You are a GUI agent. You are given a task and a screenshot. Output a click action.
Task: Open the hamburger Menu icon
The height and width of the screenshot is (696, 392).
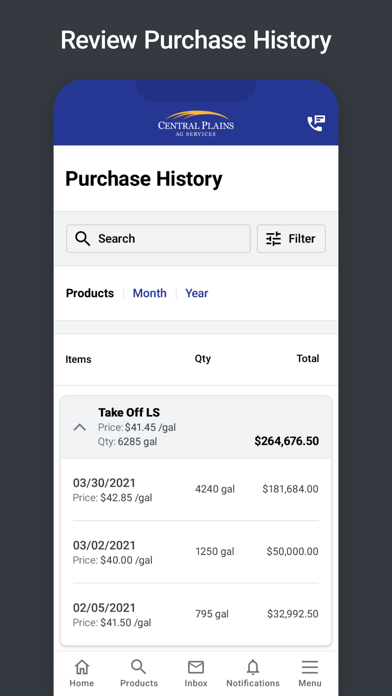click(309, 667)
